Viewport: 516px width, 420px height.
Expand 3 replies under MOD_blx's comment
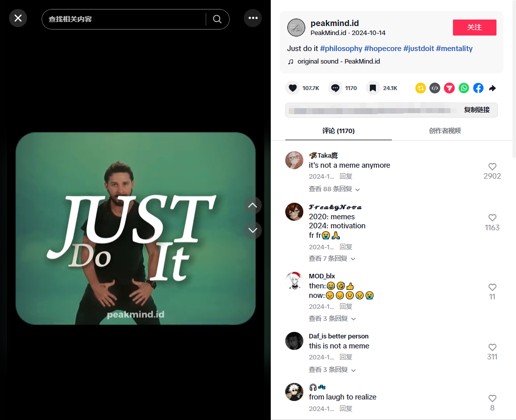click(332, 319)
